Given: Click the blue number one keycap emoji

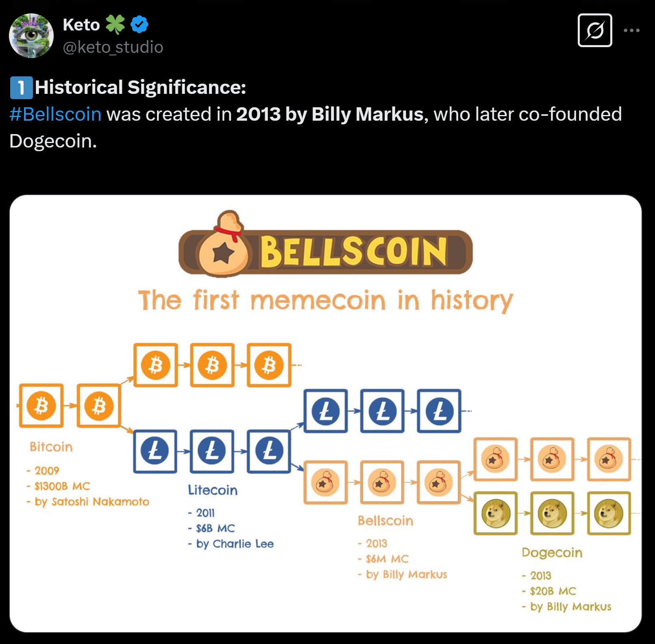Looking at the screenshot, I should pyautogui.click(x=21, y=88).
